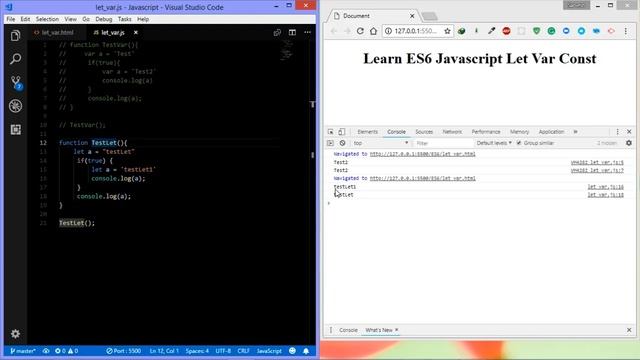640x360 pixels.
Task: Open the Manage gear in VS Code
Action: click(16, 334)
